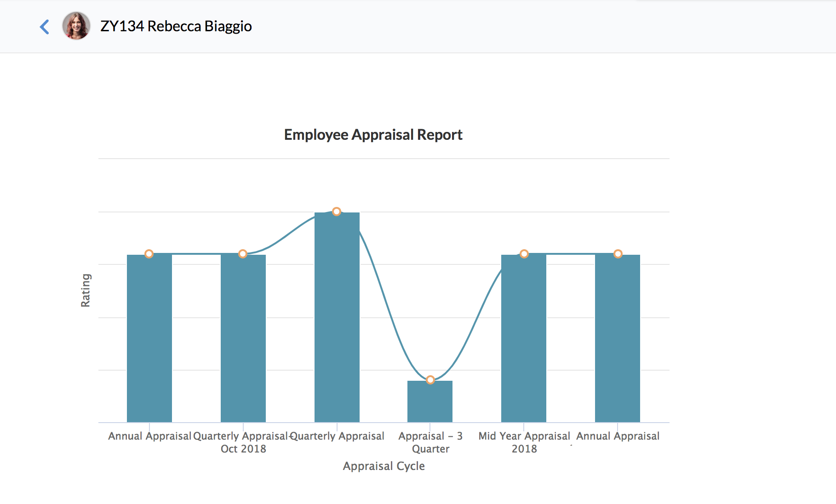The image size is (836, 504).
Task: Select the Quarterly Appraisal Oct 2018 bar
Action: 243,338
